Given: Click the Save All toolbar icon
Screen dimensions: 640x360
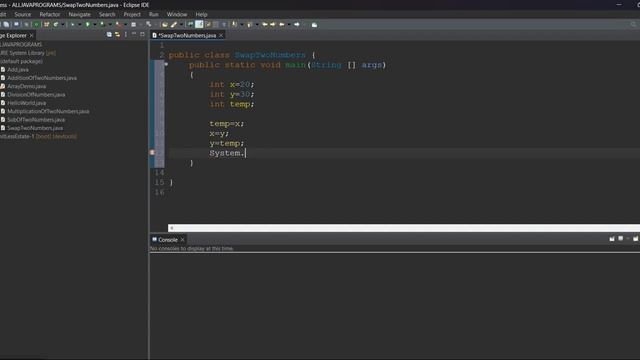Looking at the screenshot, I should [x=6, y=24].
